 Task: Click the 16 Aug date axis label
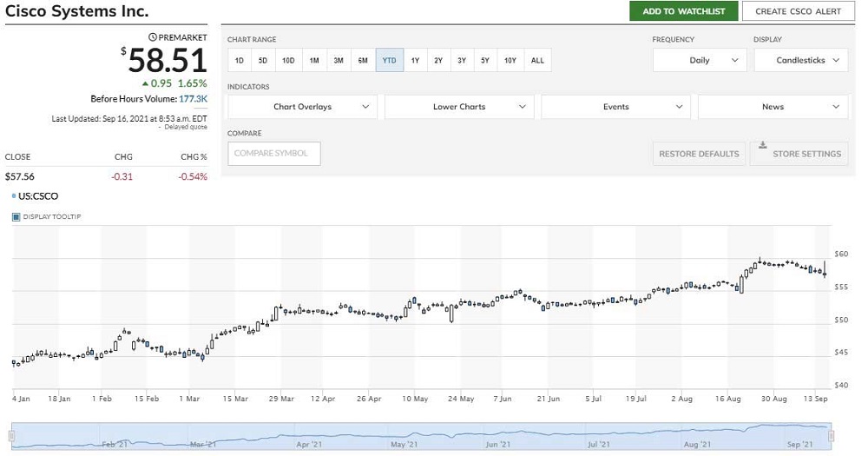[727, 399]
